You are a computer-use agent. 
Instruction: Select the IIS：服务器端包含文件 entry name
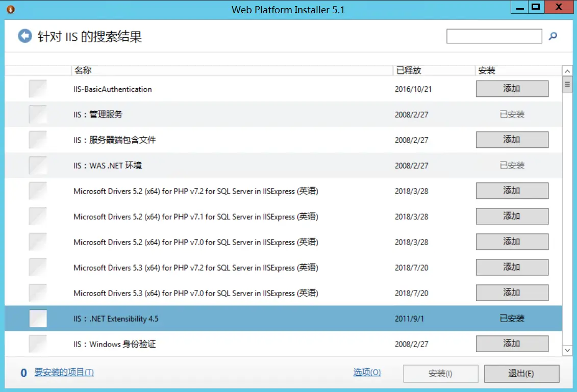tap(114, 140)
